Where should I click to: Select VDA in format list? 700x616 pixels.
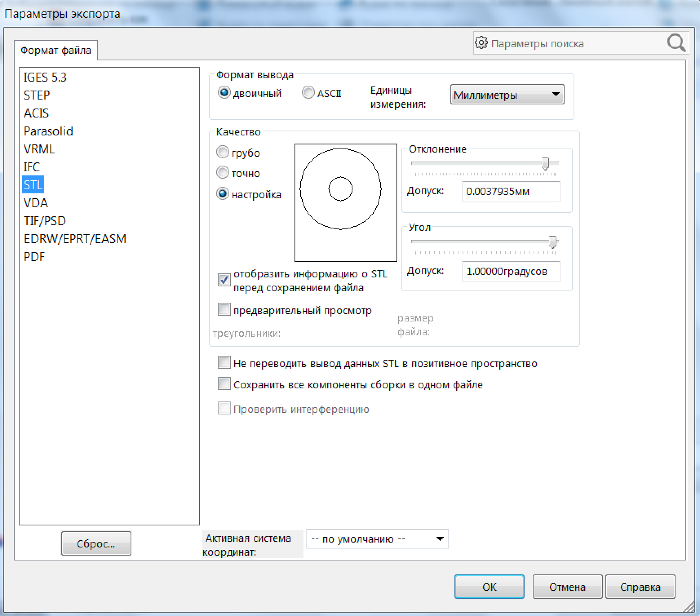pyautogui.click(x=36, y=203)
